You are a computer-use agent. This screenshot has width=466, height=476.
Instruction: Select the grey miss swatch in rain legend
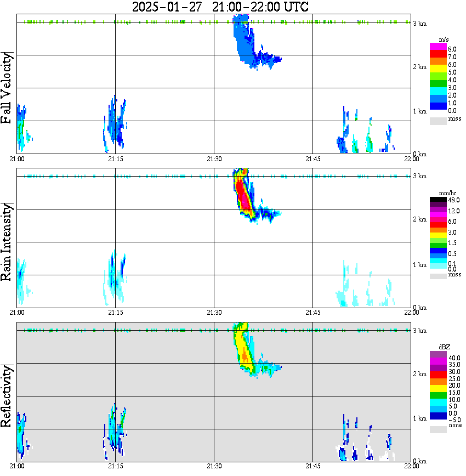[x=438, y=276]
